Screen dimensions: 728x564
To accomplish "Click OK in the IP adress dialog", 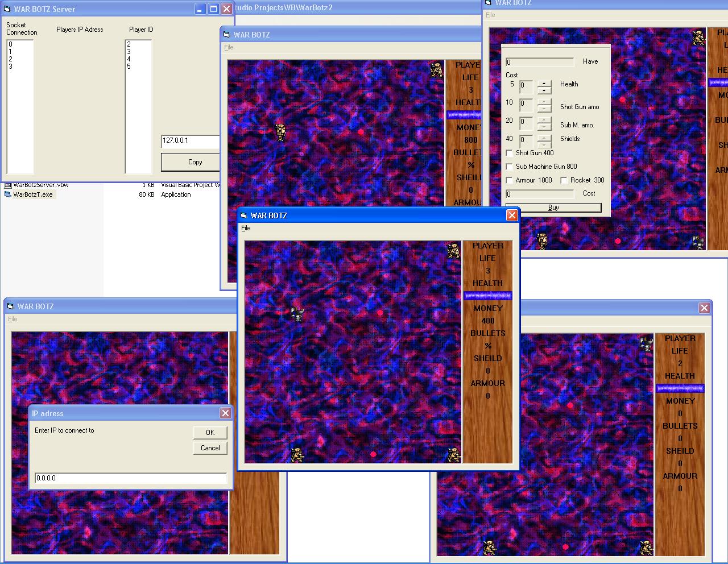I will point(210,433).
